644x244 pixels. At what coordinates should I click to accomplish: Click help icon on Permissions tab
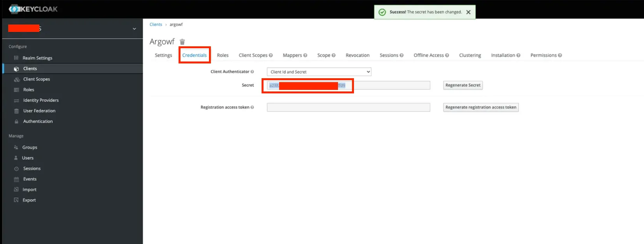(560, 55)
